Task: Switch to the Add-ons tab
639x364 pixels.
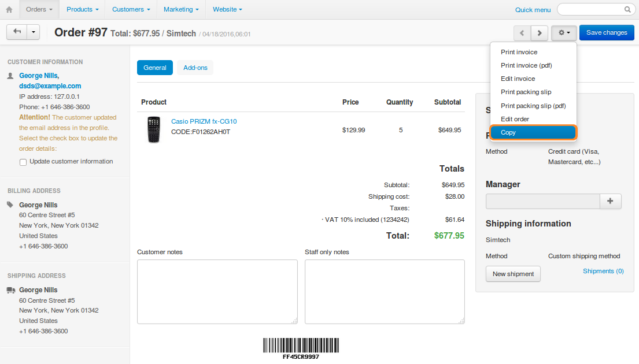Action: pyautogui.click(x=195, y=68)
